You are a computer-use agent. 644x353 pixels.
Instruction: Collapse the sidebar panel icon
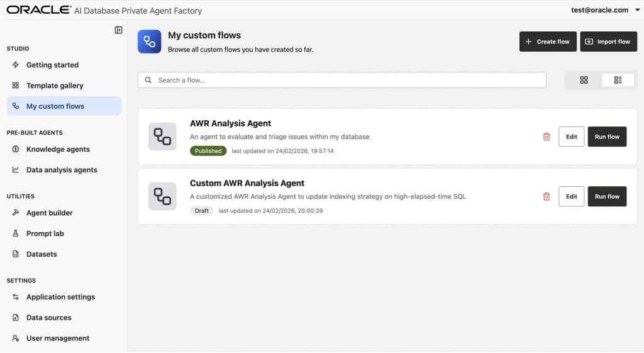(x=118, y=30)
